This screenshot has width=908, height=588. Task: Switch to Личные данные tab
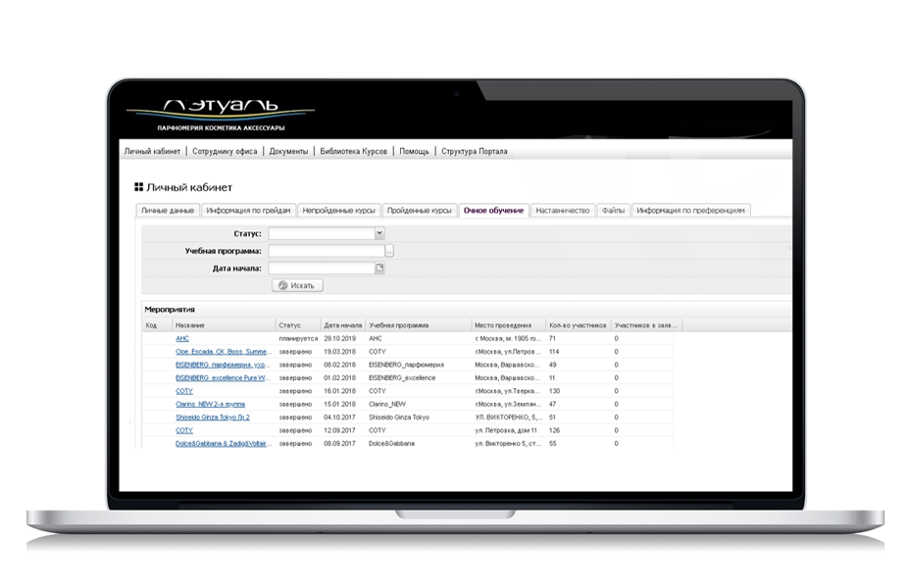(168, 210)
